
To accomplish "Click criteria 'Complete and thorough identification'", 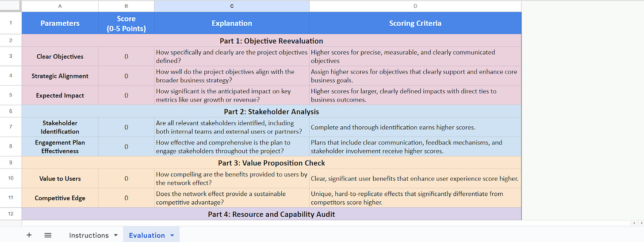I will tap(415, 127).
